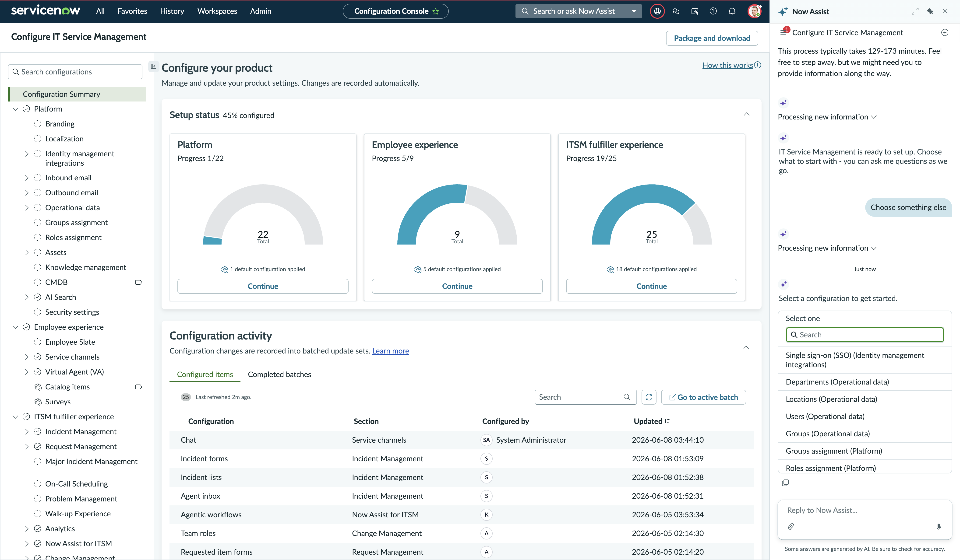Open the History menu

[x=172, y=11]
